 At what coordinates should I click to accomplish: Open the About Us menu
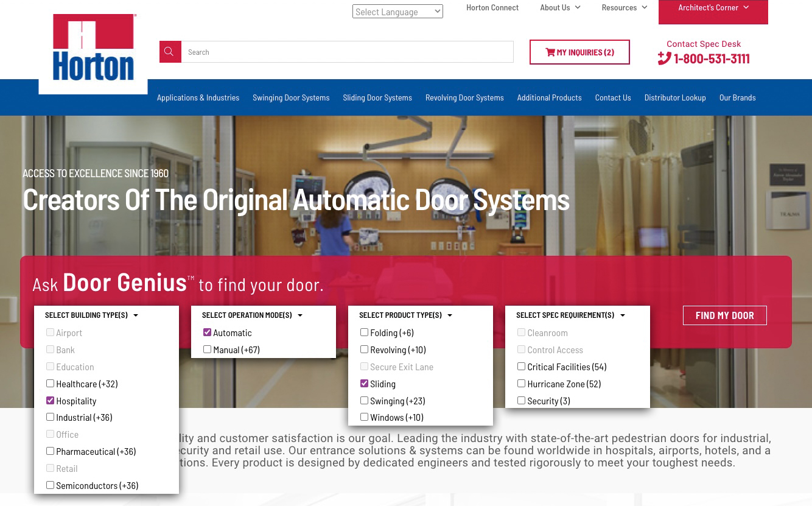point(560,8)
